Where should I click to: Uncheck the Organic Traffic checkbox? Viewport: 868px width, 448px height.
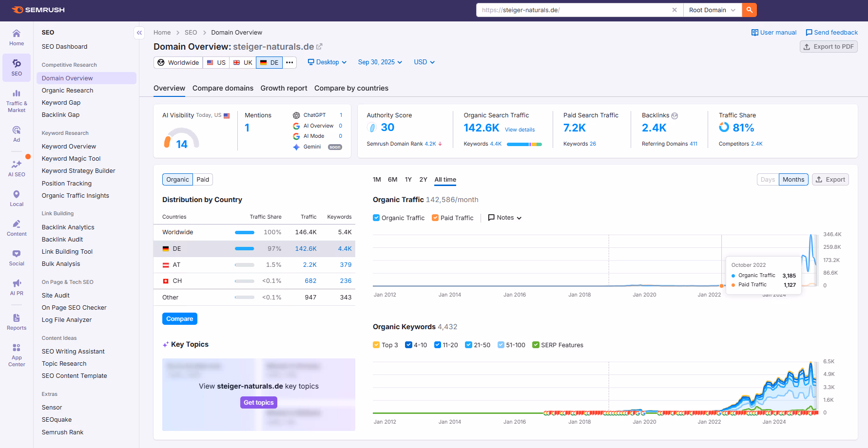pyautogui.click(x=376, y=218)
